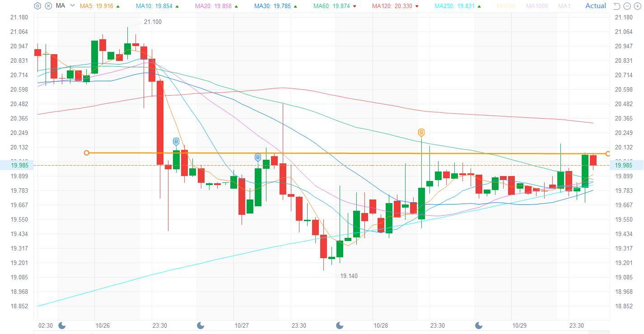
Task: Click the moon night-session icon before 10/26
Action: [x=62, y=325]
